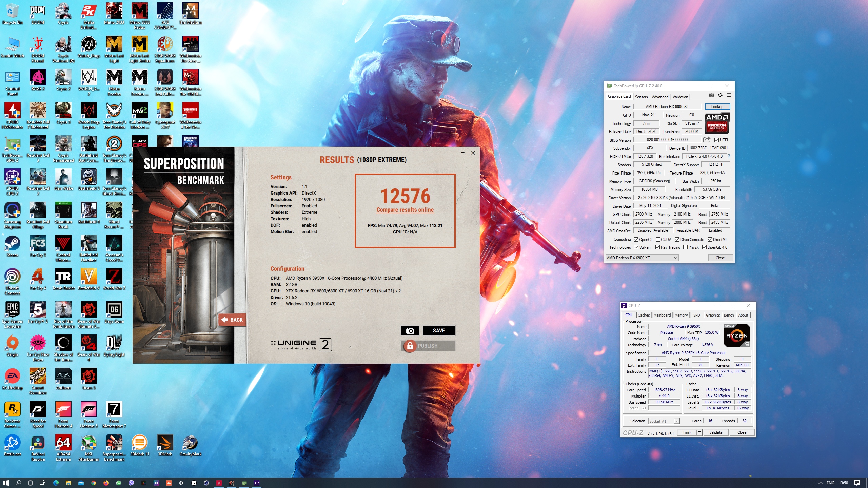Click the GPU-Z Close button

tap(720, 258)
